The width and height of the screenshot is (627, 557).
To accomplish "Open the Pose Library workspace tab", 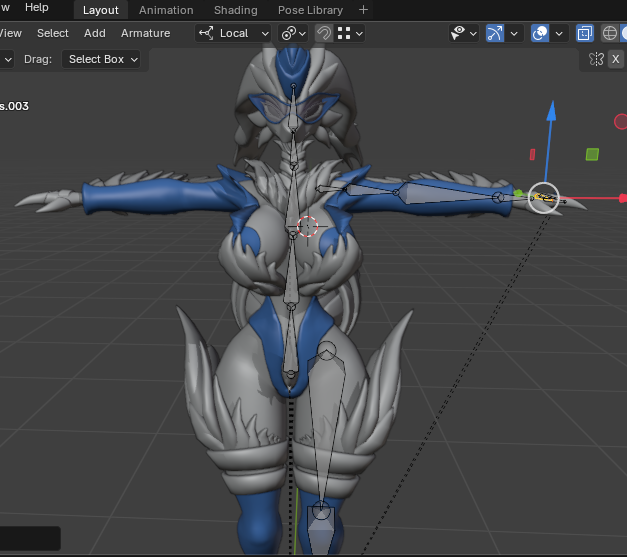I will 310,10.
